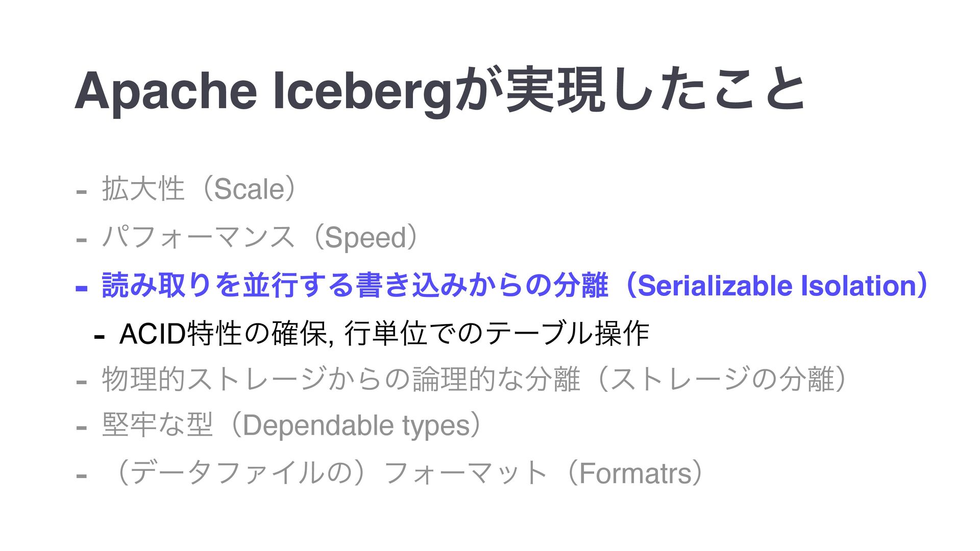Click the word Scale in first bullet

[249, 189]
